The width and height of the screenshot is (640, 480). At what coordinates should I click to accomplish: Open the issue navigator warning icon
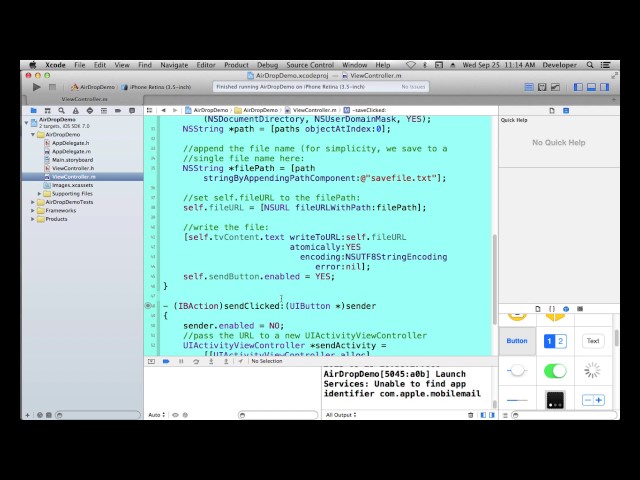click(x=76, y=111)
